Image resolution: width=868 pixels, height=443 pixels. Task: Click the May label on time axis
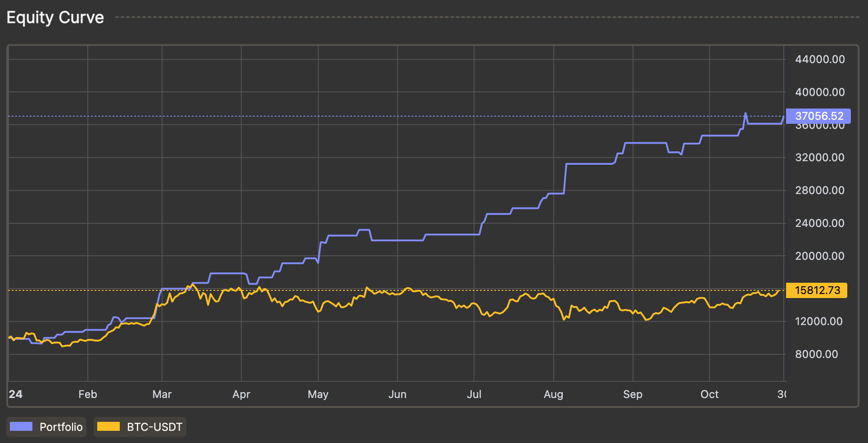point(318,394)
